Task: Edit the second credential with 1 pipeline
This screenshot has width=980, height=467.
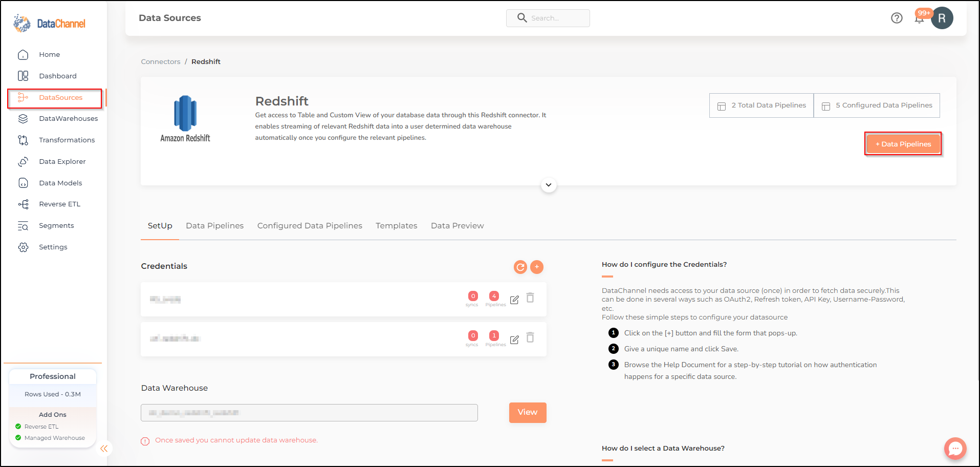Action: click(x=514, y=339)
